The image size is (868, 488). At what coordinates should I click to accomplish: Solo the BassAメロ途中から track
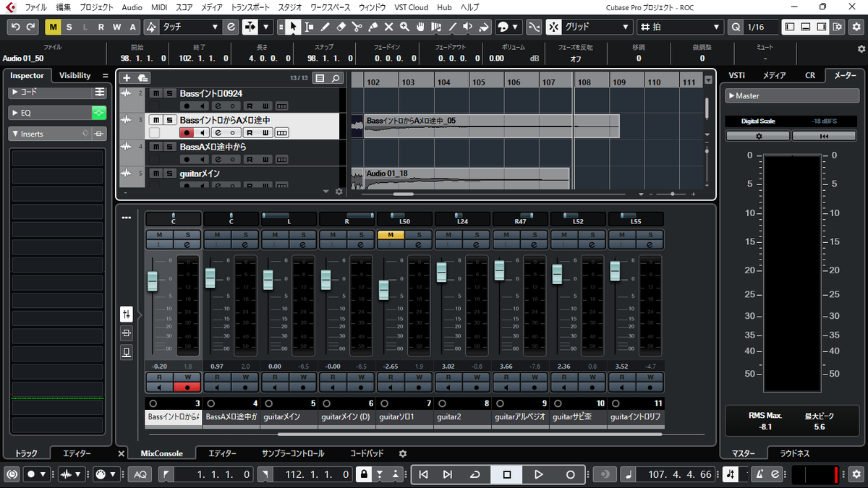pyautogui.click(x=169, y=147)
